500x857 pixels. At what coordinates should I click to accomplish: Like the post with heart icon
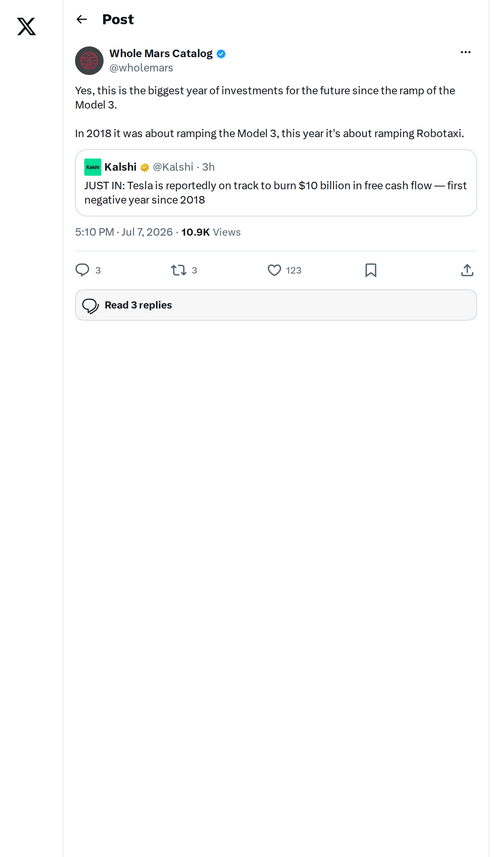(x=274, y=270)
